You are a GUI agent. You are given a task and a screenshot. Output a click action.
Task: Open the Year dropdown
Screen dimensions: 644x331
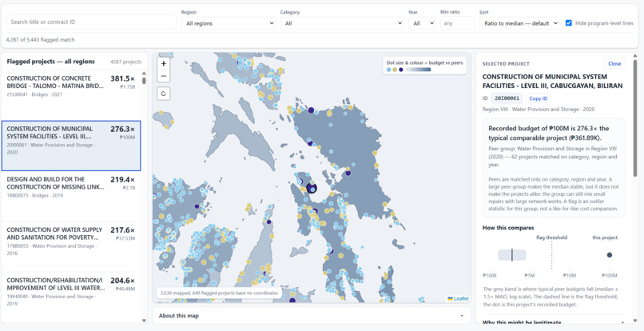pos(422,23)
